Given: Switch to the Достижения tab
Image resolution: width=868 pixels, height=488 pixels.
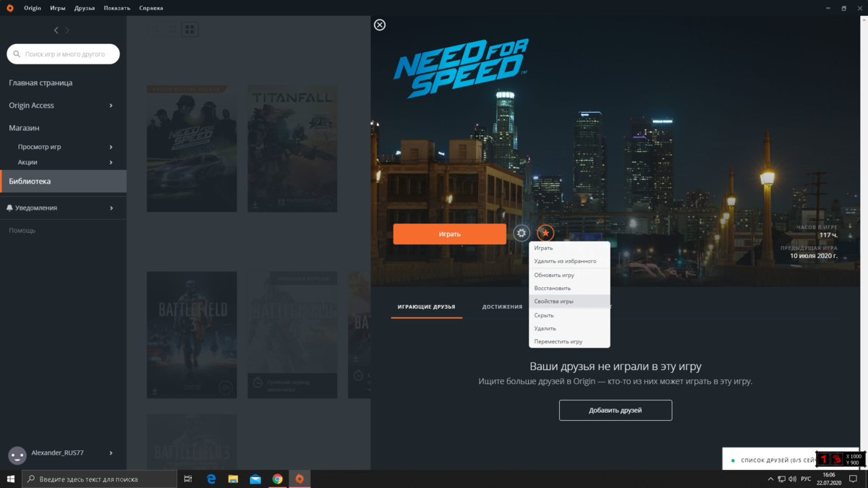Looking at the screenshot, I should tap(502, 307).
